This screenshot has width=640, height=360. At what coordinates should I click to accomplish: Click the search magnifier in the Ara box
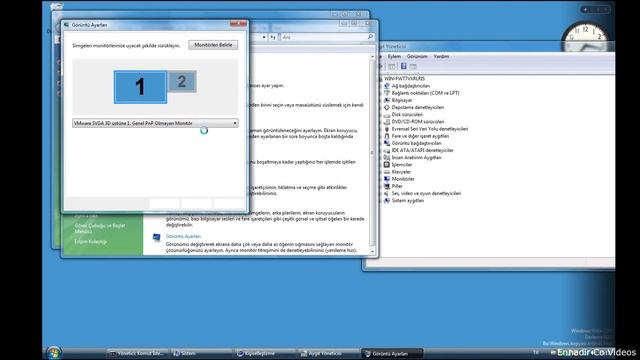[x=370, y=37]
